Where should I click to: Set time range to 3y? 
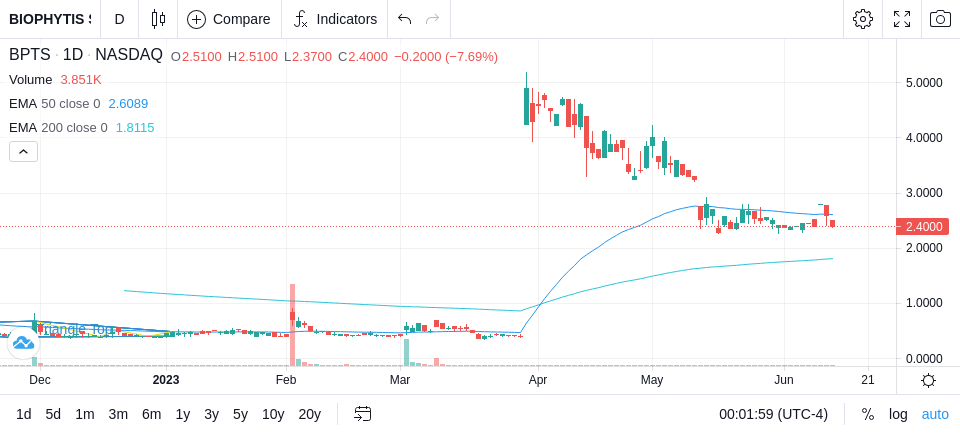click(211, 415)
